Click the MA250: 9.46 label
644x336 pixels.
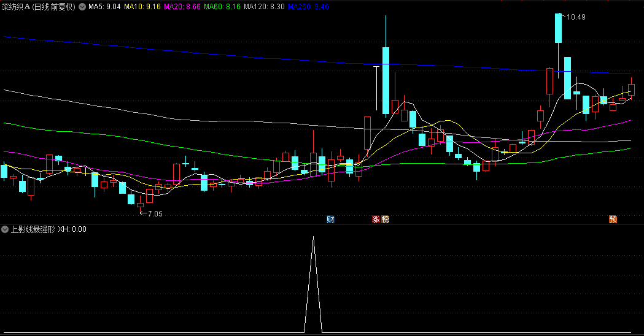tap(308, 7)
